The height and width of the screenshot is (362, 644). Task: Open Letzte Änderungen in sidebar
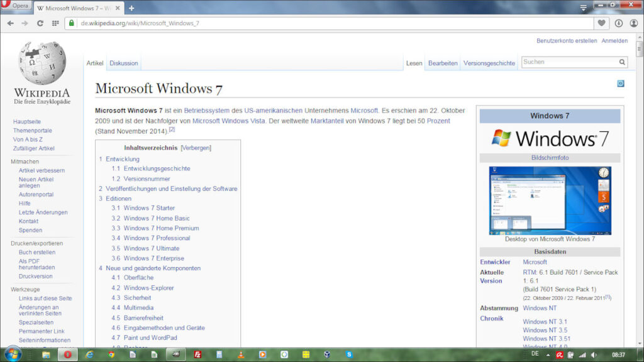(x=43, y=212)
